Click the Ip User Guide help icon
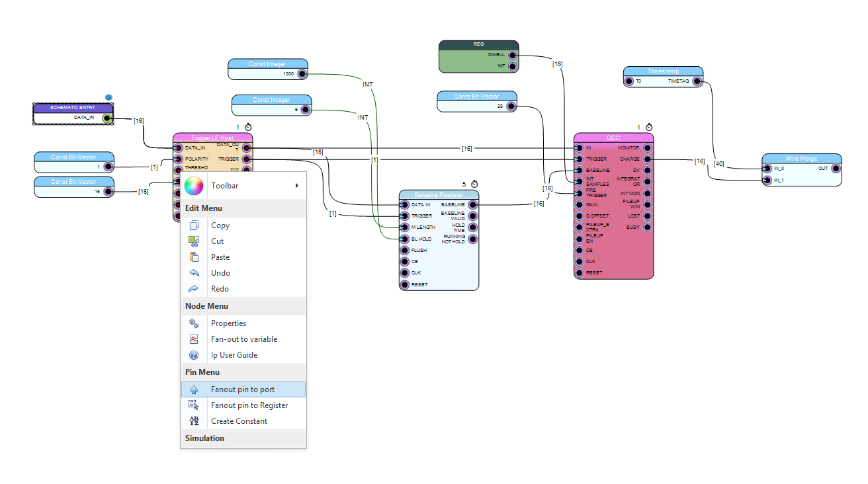The image size is (868, 484). pyautogui.click(x=194, y=355)
